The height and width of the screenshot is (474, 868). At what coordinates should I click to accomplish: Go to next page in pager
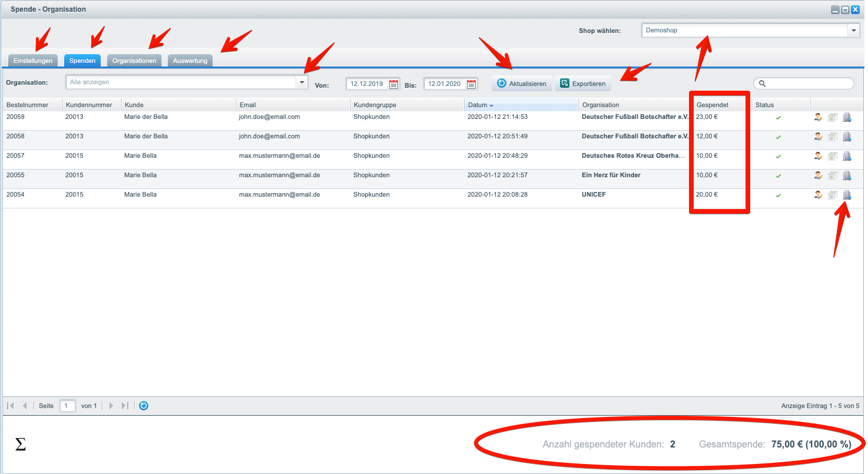click(111, 406)
